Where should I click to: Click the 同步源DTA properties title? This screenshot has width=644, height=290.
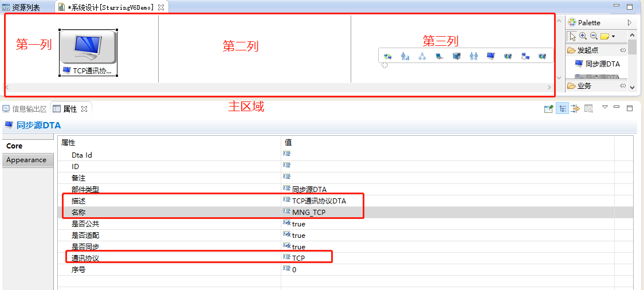pyautogui.click(x=38, y=126)
